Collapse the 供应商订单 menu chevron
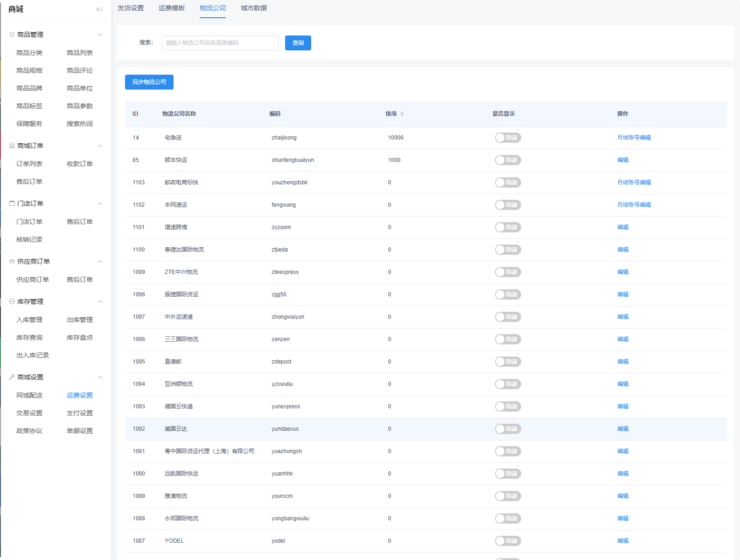 pos(100,261)
